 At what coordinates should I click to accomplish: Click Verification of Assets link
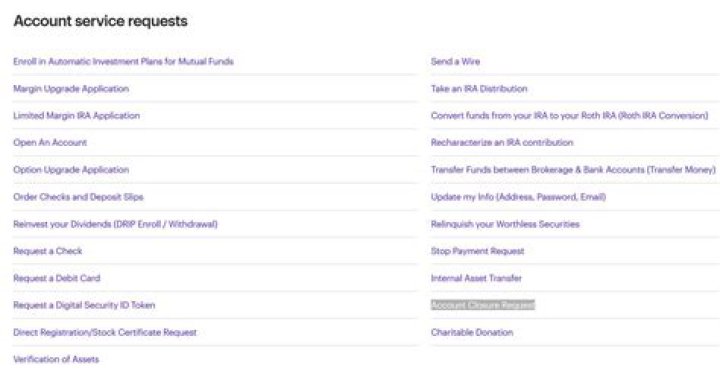(x=56, y=360)
